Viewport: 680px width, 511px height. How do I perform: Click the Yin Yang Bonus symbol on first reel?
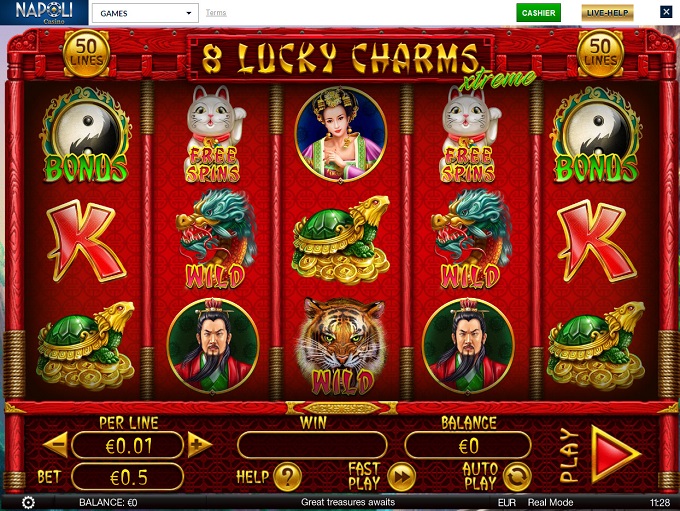pyautogui.click(x=86, y=134)
